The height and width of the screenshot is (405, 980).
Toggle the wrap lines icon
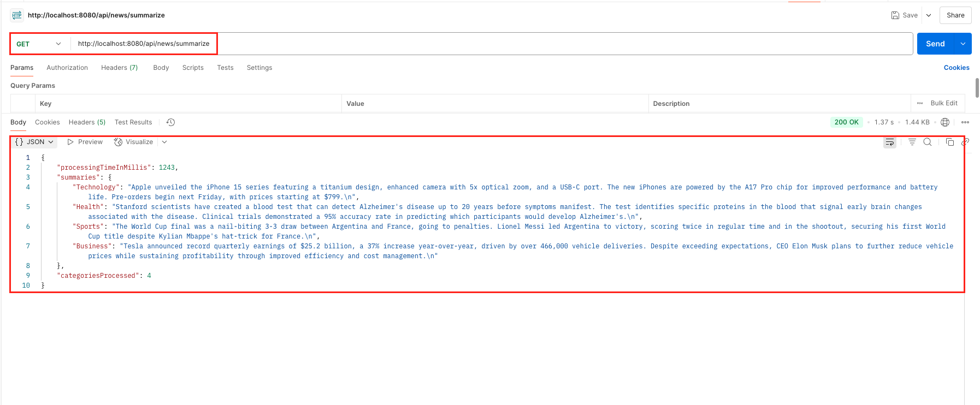(x=890, y=142)
